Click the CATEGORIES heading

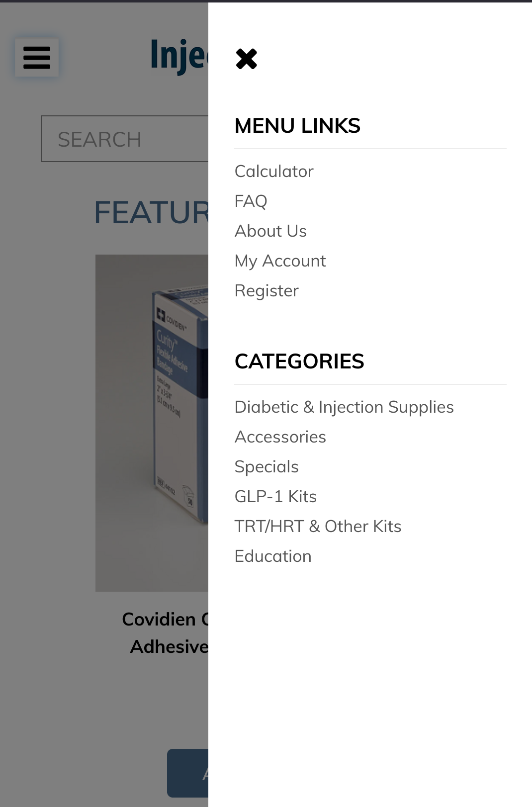(299, 361)
